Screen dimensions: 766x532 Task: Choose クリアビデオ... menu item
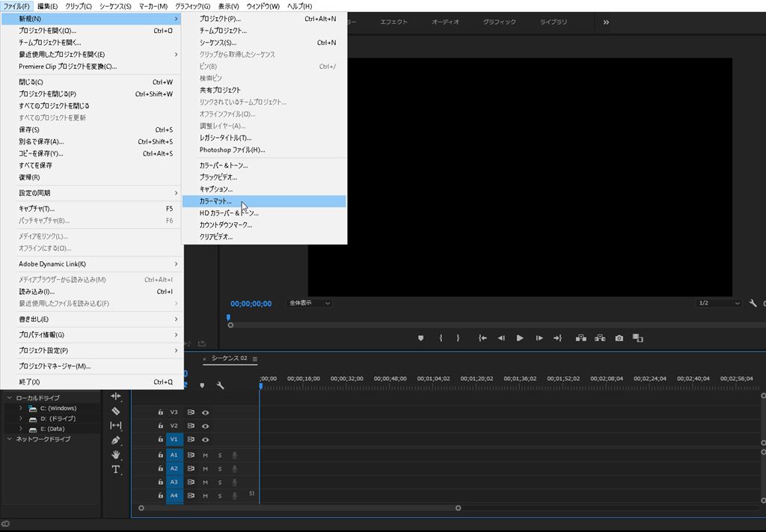[264, 237]
